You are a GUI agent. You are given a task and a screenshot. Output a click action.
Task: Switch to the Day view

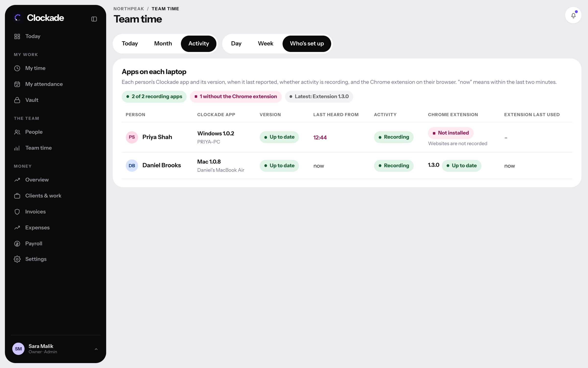point(236,44)
